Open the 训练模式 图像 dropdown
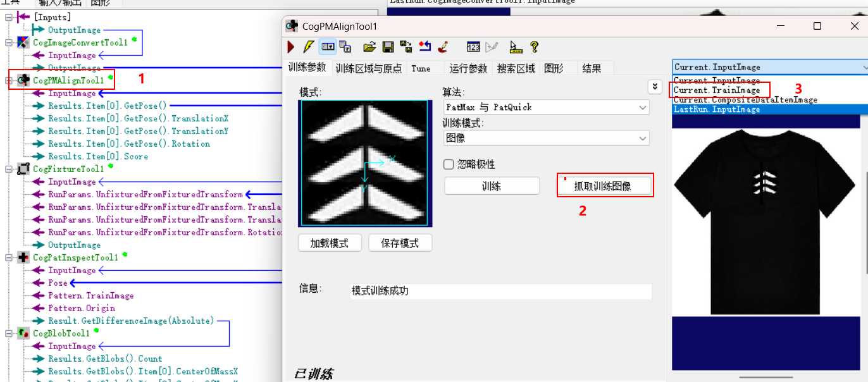This screenshot has height=382, width=868. coord(545,137)
